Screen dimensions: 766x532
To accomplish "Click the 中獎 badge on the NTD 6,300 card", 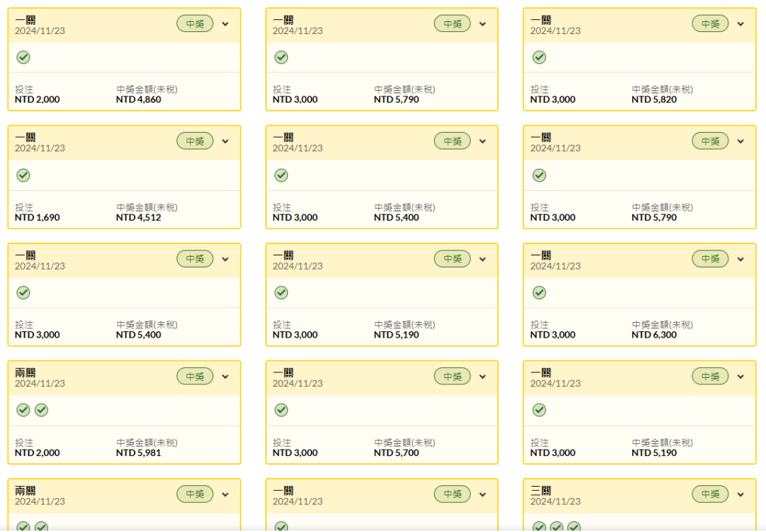I will pyautogui.click(x=710, y=258).
